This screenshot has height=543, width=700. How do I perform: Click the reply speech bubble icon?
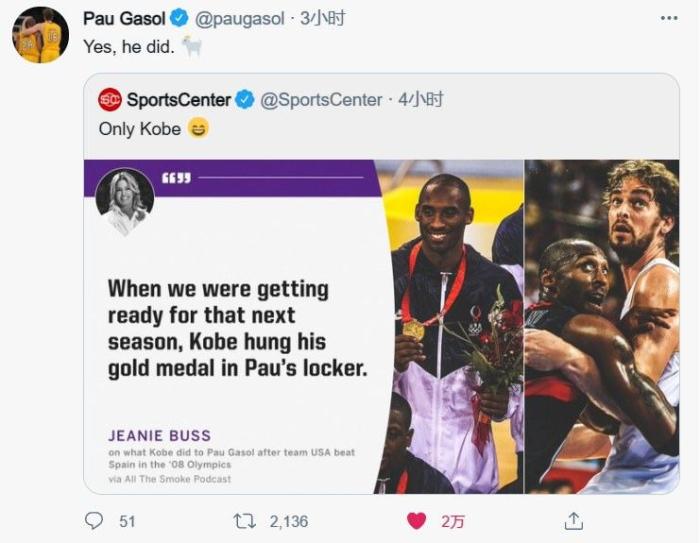[x=95, y=520]
